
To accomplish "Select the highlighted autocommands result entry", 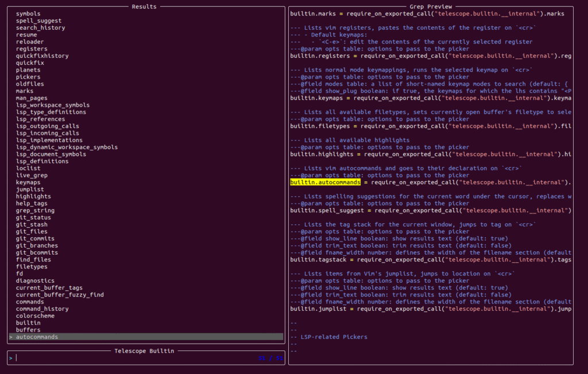I will tap(37, 337).
